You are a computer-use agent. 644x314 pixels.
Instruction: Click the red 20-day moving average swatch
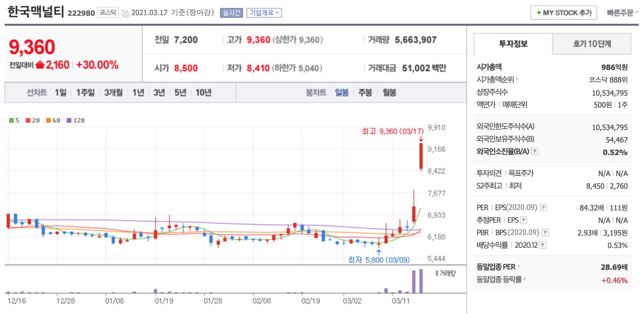click(x=28, y=120)
